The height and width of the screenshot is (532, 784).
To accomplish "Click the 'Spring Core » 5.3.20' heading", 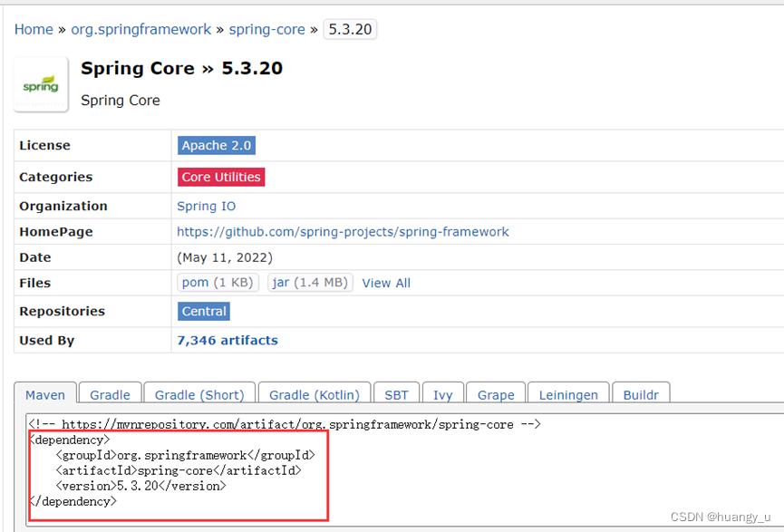I will pos(182,68).
